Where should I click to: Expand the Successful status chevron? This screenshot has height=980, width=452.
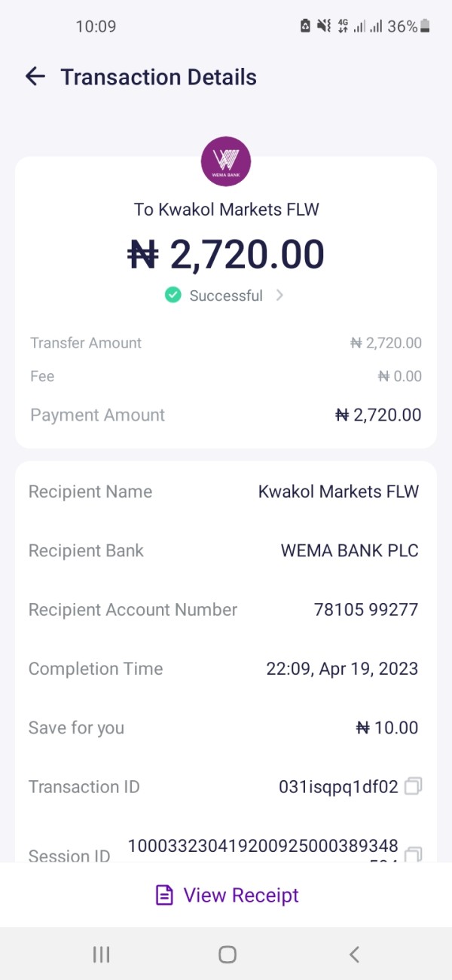(279, 296)
